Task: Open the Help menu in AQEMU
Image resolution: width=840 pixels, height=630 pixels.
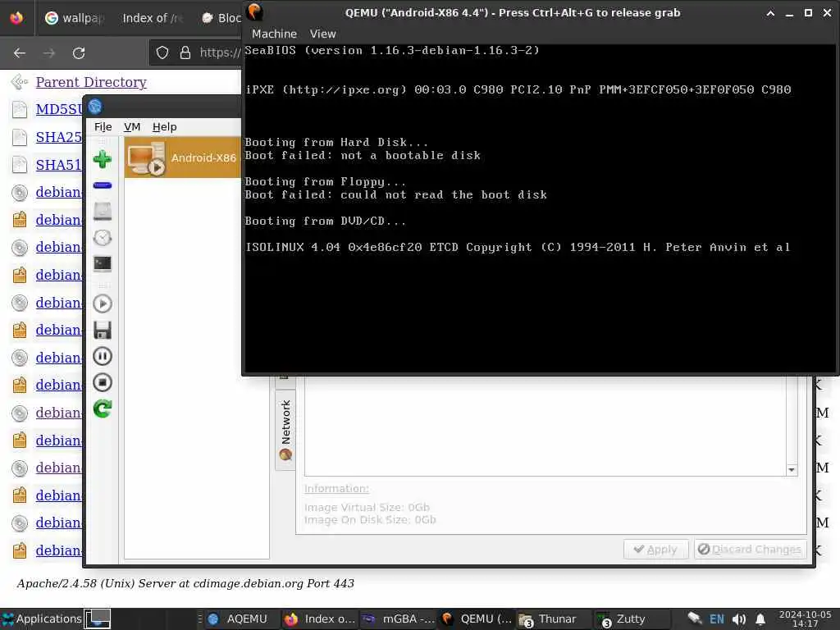Action: (164, 127)
